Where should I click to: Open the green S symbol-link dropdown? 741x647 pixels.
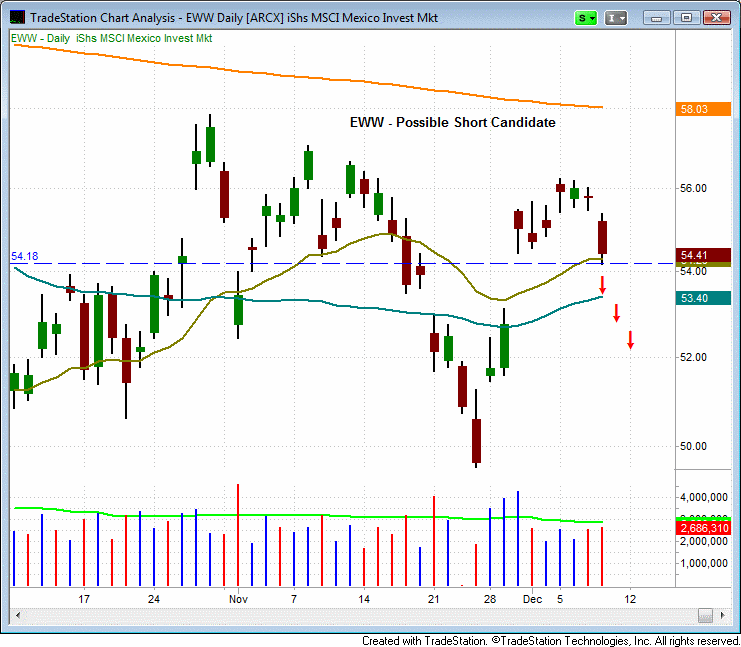pyautogui.click(x=587, y=18)
